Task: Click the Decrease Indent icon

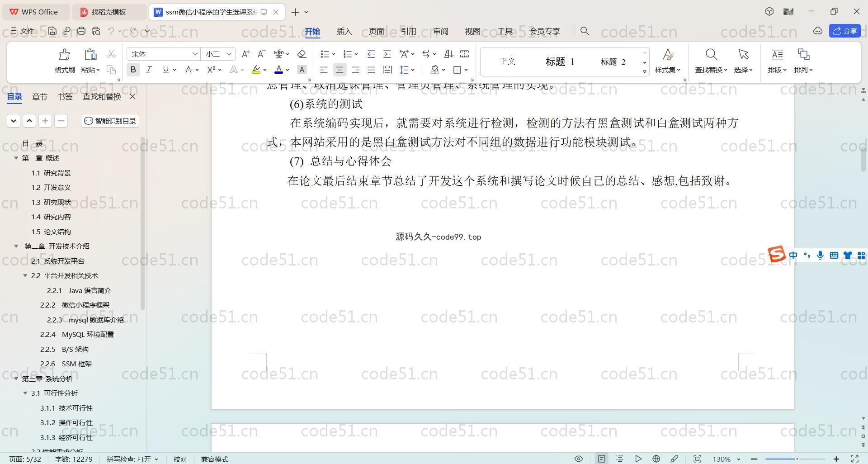Action: tap(371, 54)
